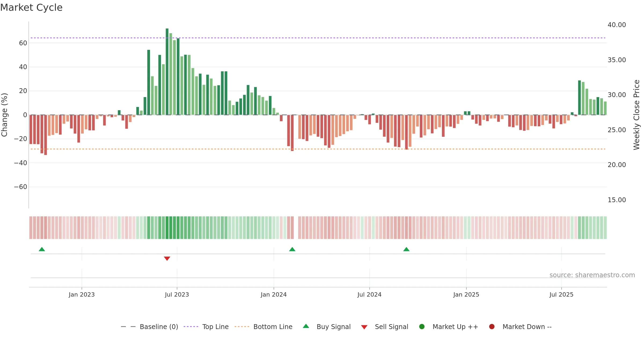
Task: Click the Jul 2025 axis label
Action: [x=561, y=294]
